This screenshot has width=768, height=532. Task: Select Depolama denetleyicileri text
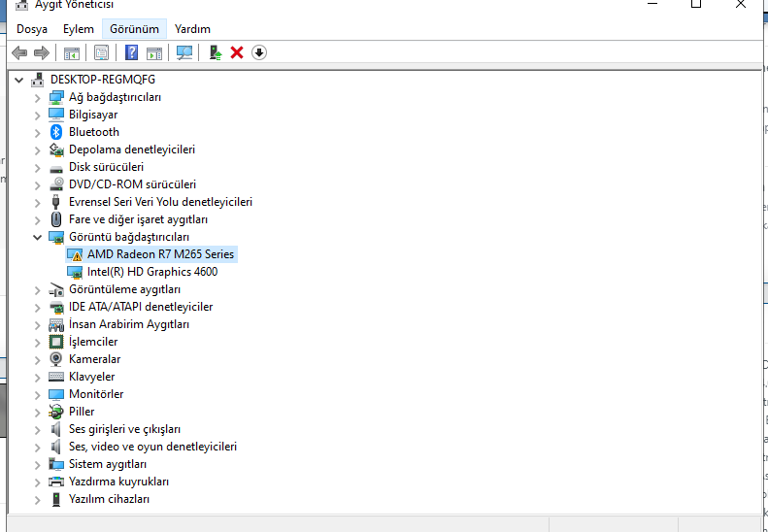[x=132, y=150]
